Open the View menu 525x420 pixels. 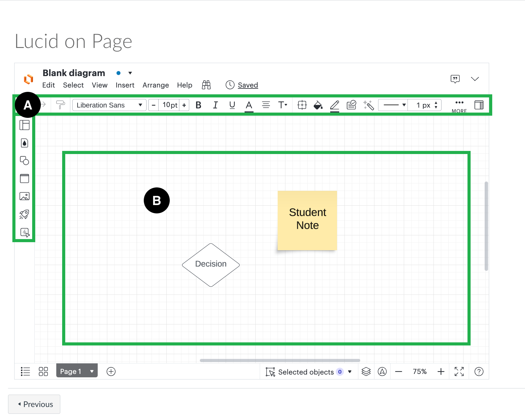tap(100, 85)
